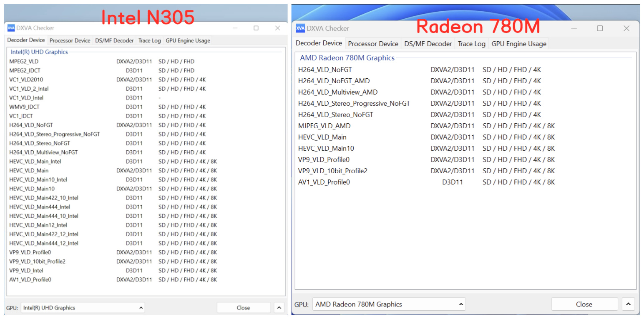Viewport: 644px width, 319px height.
Task: Open the Intel(R) UHD Graphics GPU dropdown
Action: click(x=83, y=308)
